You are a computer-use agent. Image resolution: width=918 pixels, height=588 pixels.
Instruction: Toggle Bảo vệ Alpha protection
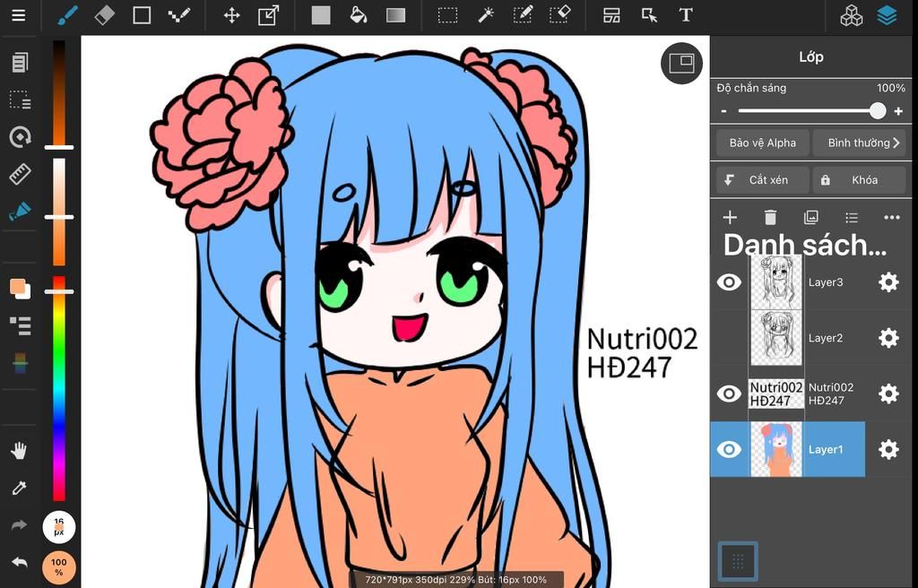click(x=762, y=143)
